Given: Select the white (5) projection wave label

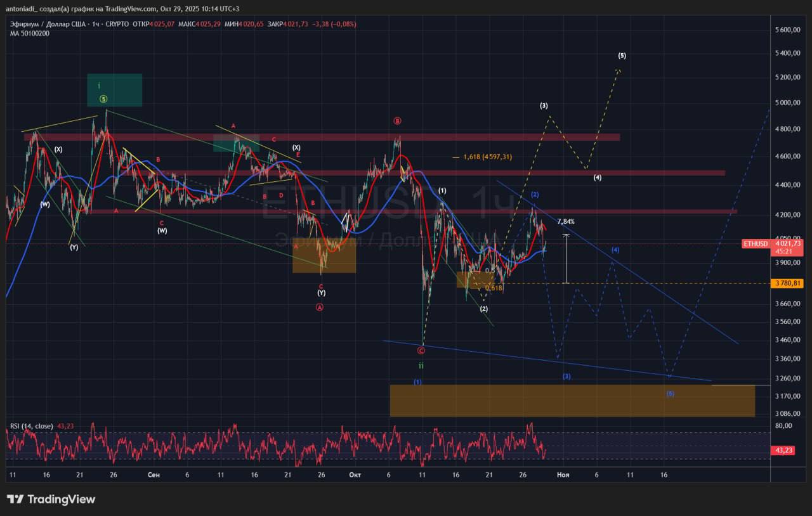Looking at the screenshot, I should (x=622, y=56).
